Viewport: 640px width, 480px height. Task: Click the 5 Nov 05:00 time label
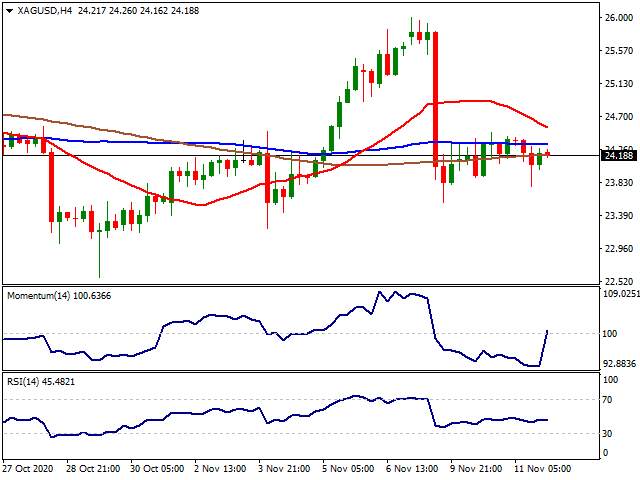click(348, 468)
